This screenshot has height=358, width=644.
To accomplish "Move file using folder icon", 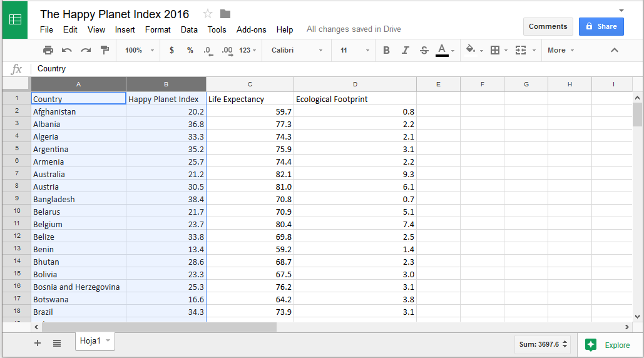I will click(x=225, y=14).
